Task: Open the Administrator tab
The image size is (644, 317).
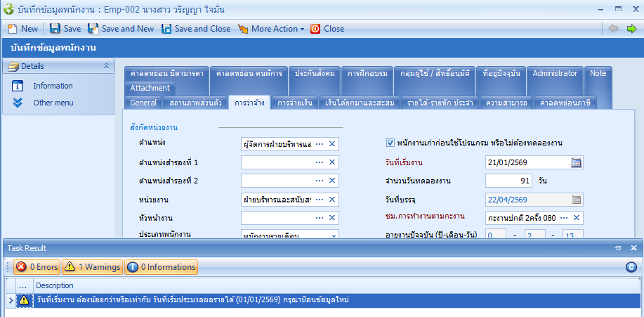Action: [554, 73]
